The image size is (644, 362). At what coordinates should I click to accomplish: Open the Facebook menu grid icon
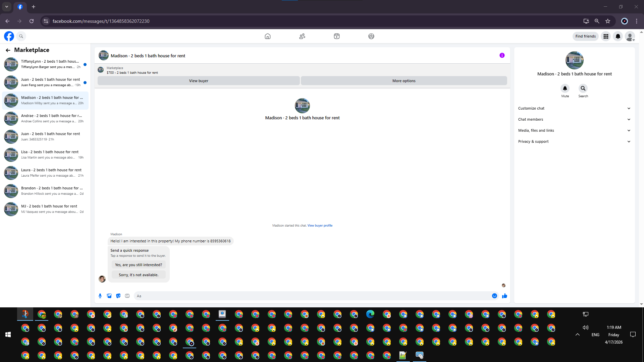pyautogui.click(x=606, y=36)
